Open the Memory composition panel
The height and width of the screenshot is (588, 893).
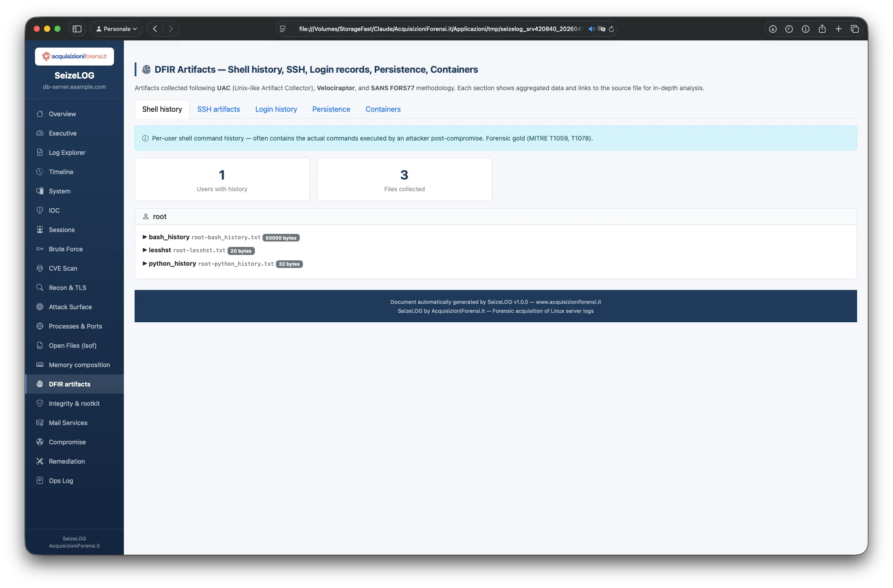[x=79, y=365]
